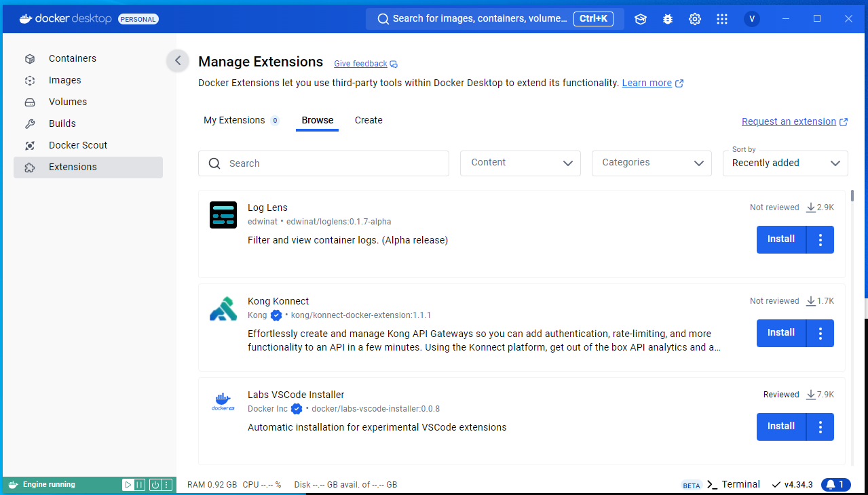Click the Extensions puzzle icon in sidebar
The image size is (868, 495).
pos(30,167)
